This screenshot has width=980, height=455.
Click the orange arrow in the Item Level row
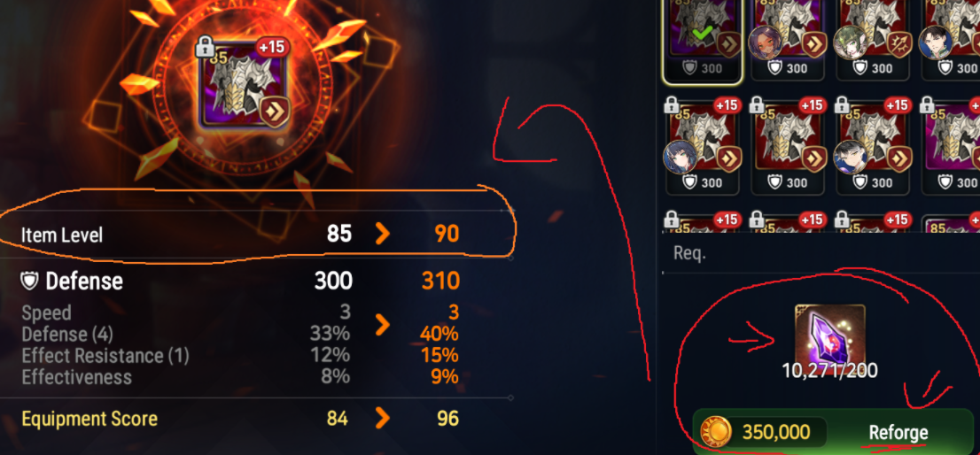tap(382, 234)
